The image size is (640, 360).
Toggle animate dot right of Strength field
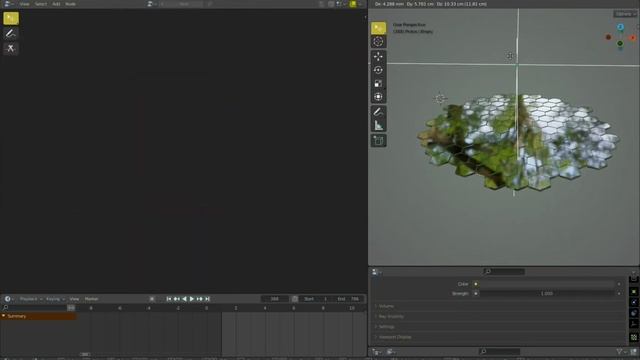click(619, 293)
